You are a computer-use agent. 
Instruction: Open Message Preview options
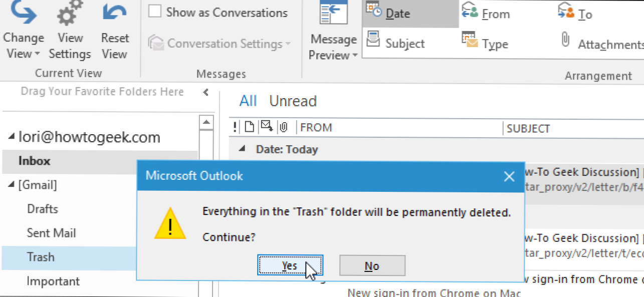333,31
